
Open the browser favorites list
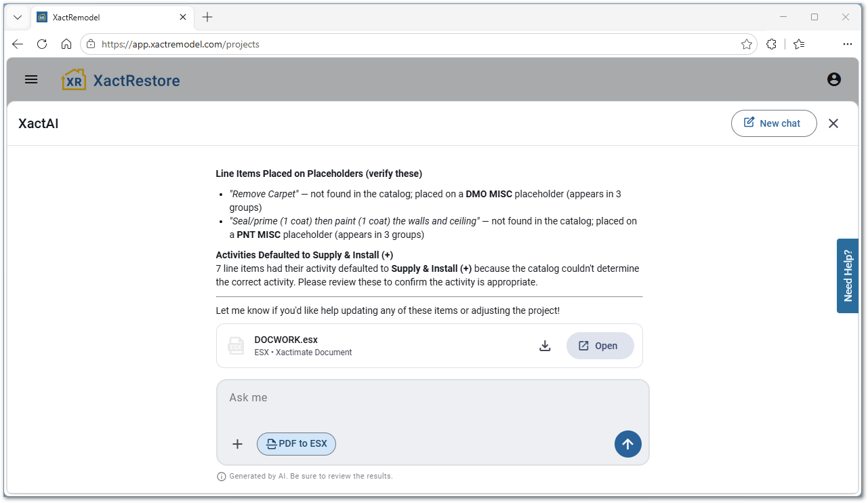(799, 44)
